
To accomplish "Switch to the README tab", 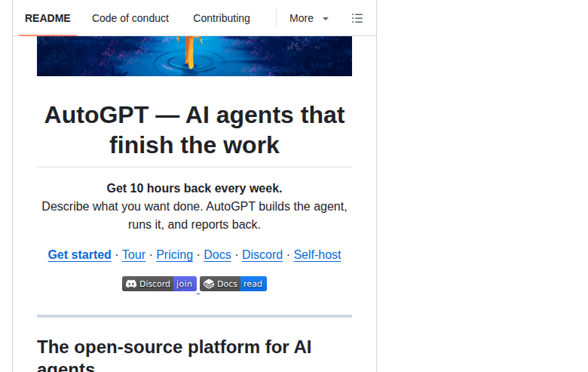I will 47,18.
